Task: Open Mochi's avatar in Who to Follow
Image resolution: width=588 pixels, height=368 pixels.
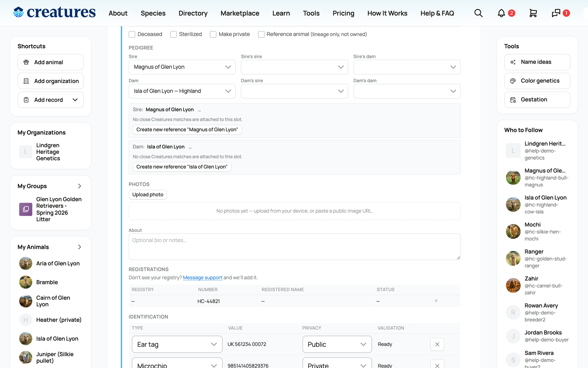Action: (513, 232)
